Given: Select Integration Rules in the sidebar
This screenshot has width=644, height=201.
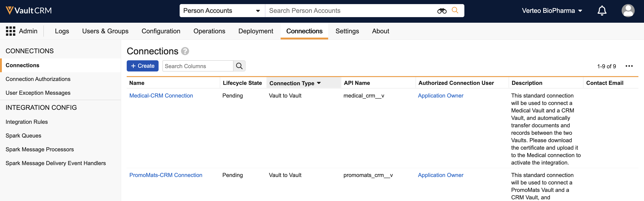Looking at the screenshot, I should (26, 122).
